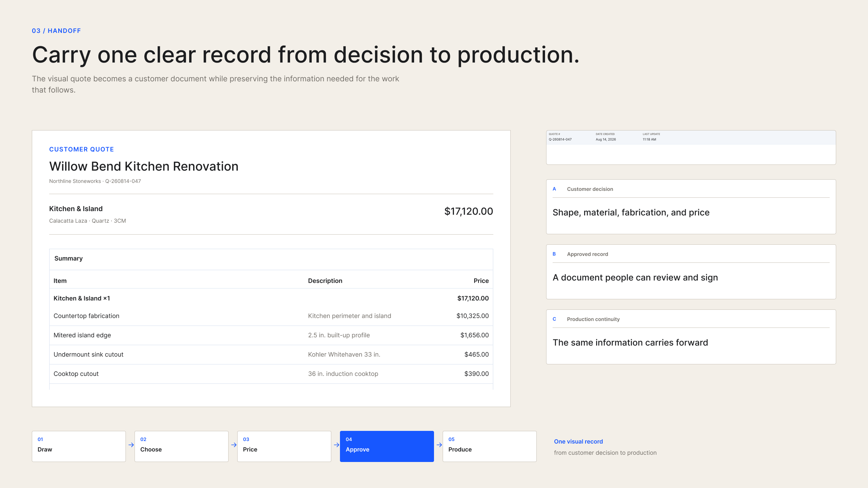Select the 03 Price step
This screenshot has width=868, height=488.
coord(284,446)
